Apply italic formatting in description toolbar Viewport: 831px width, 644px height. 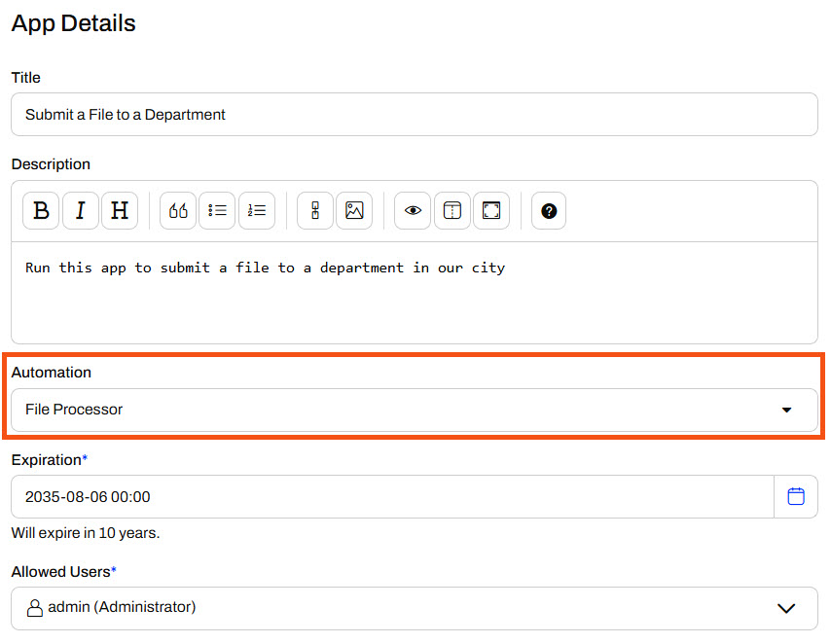click(81, 211)
